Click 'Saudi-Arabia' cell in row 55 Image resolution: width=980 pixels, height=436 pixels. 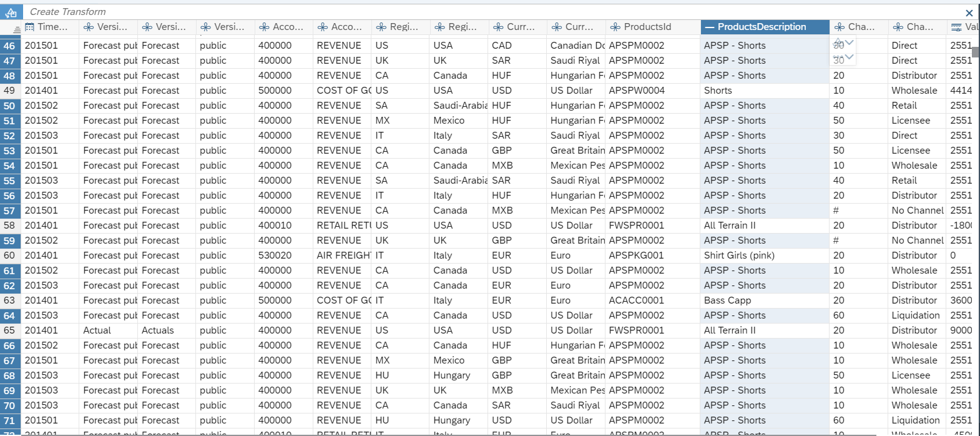tap(460, 181)
